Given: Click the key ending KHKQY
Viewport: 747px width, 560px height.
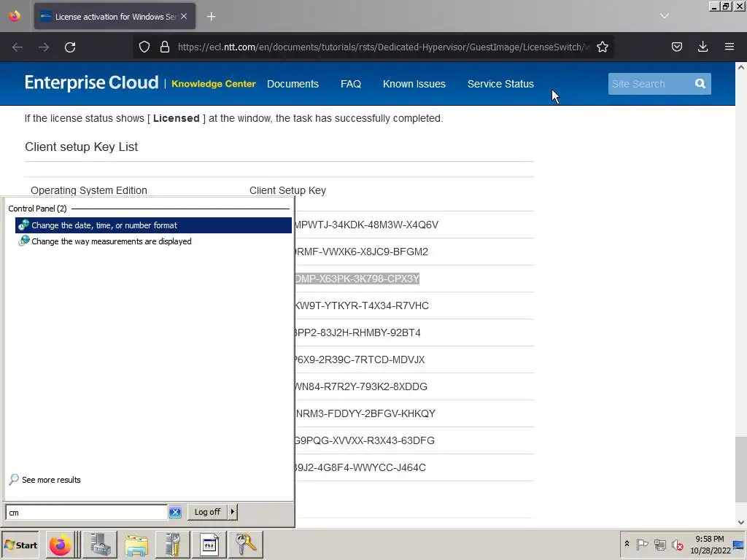Looking at the screenshot, I should tap(365, 413).
